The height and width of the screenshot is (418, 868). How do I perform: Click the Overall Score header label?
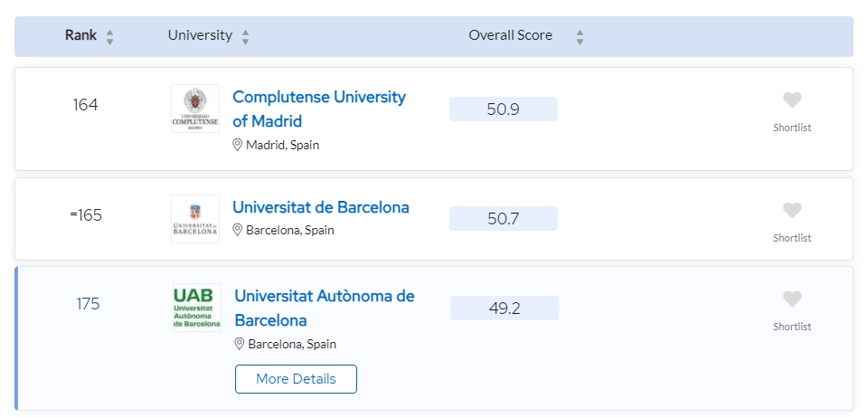[x=510, y=35]
